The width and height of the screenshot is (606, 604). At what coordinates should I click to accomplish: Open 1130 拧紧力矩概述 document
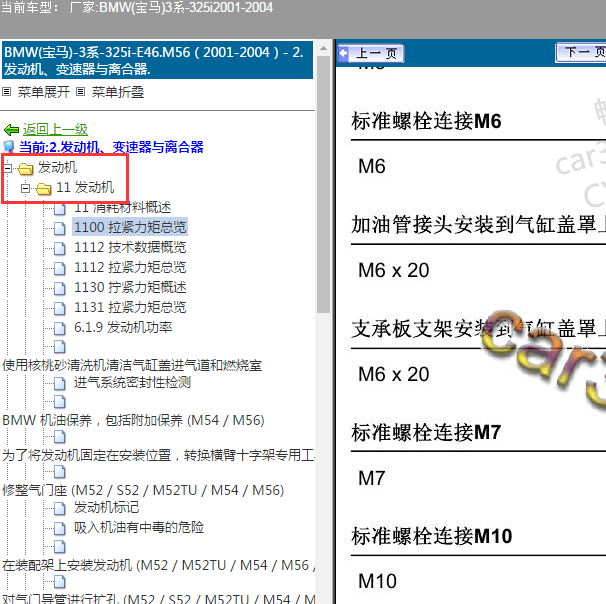pyautogui.click(x=130, y=287)
